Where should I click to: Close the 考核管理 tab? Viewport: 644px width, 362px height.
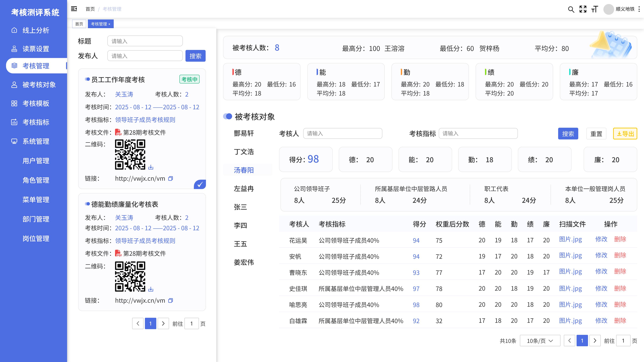point(109,24)
